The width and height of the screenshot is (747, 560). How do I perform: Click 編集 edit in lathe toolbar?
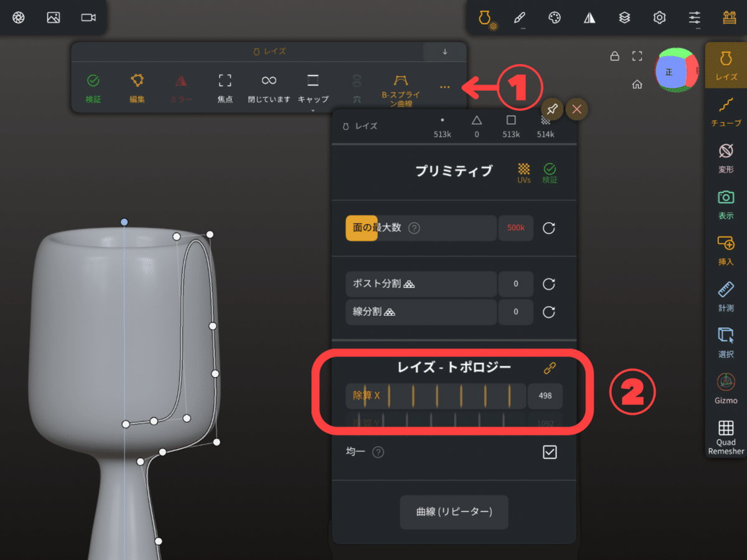pyautogui.click(x=137, y=88)
